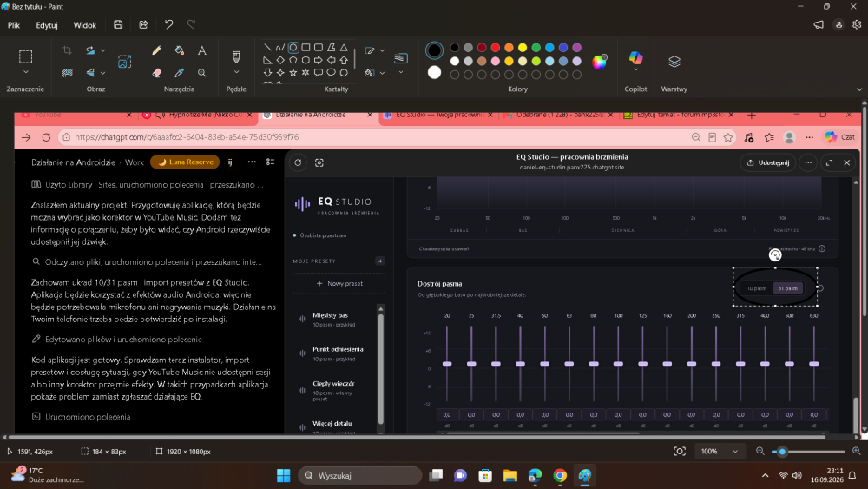Expand the ribbon collapse chevron
The image size is (868, 489).
[x=859, y=89]
